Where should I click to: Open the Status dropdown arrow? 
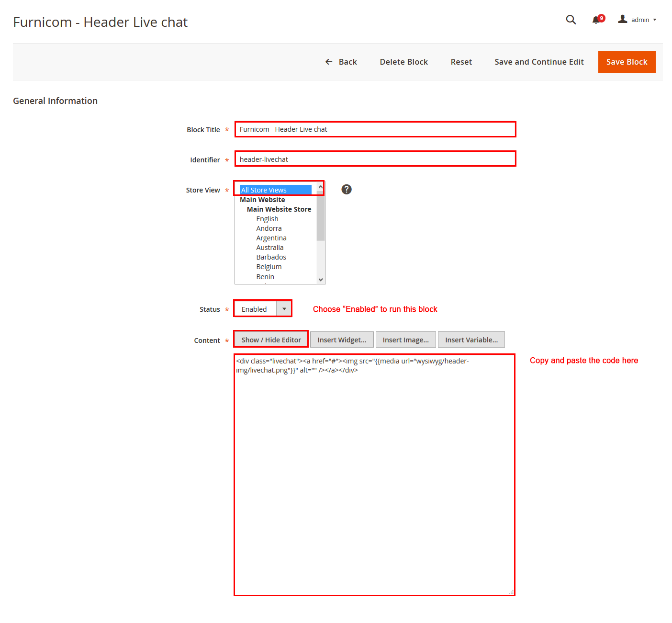tap(284, 309)
